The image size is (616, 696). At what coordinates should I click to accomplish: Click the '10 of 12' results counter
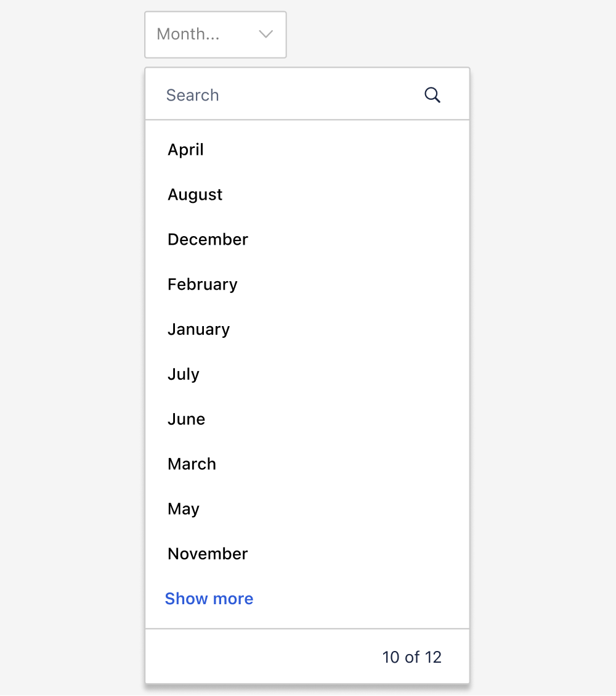coord(411,657)
